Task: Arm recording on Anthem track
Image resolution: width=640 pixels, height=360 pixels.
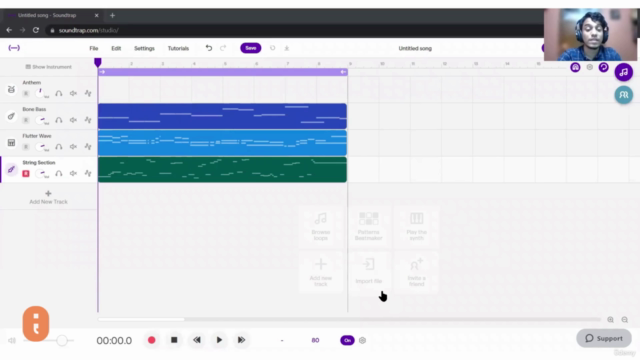Action: click(x=26, y=93)
